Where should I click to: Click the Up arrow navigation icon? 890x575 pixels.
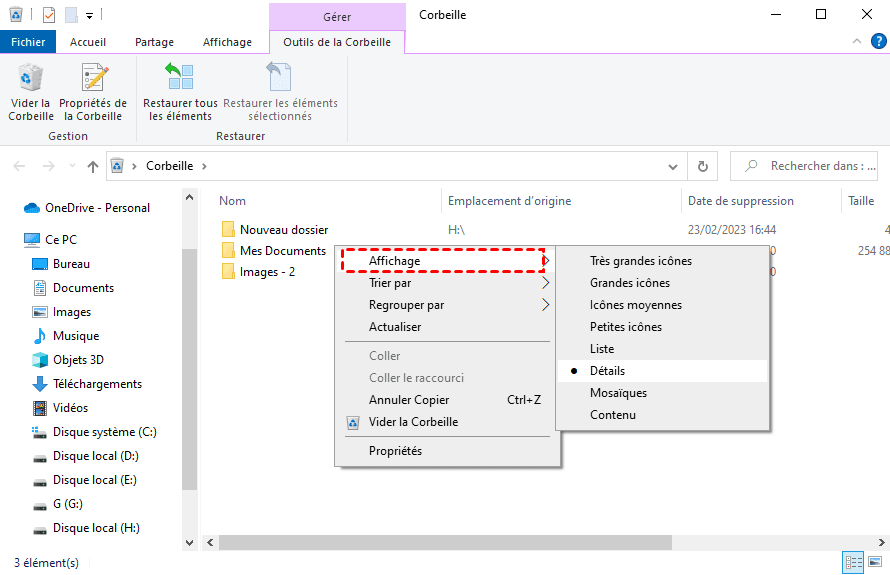point(93,166)
